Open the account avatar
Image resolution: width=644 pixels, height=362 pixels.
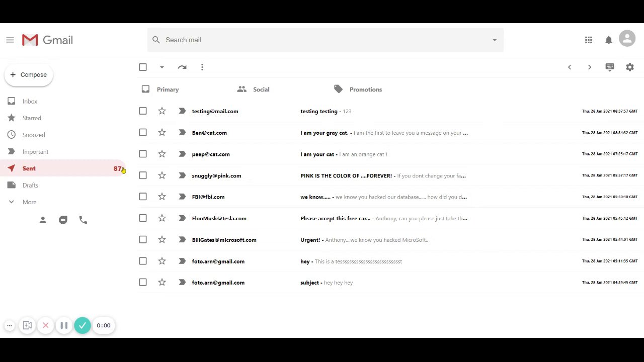pyautogui.click(x=627, y=39)
